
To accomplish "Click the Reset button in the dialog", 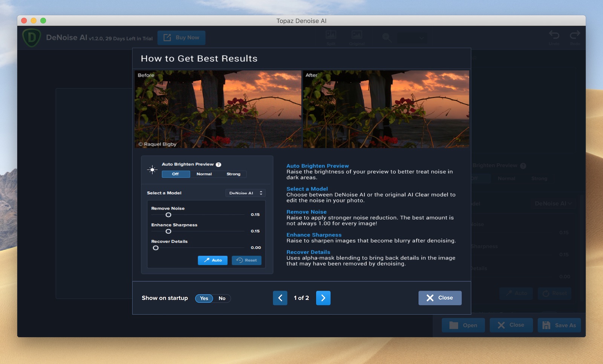I will coord(246,260).
